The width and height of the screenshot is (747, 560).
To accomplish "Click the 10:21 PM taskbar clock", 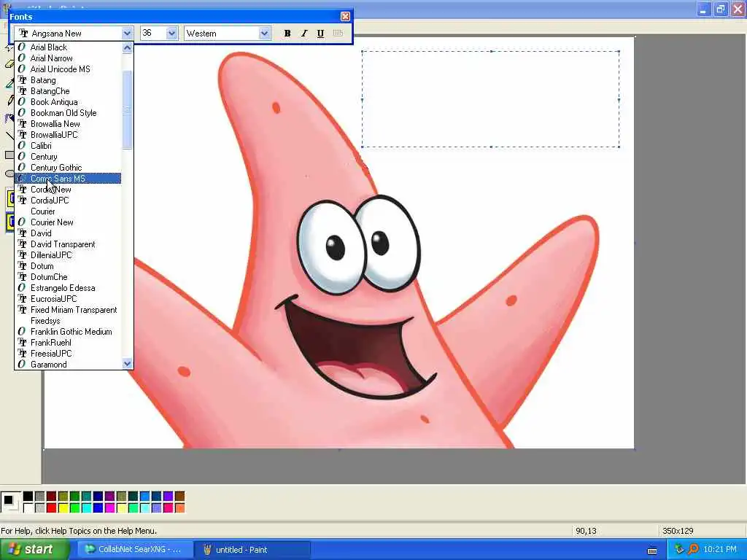I will tap(720, 550).
